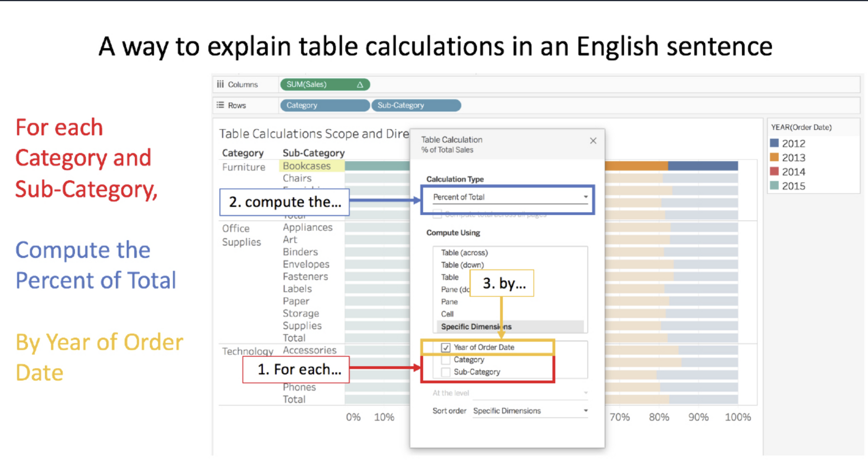Select the Specific Dimensions option
The image size is (868, 460).
click(x=476, y=326)
